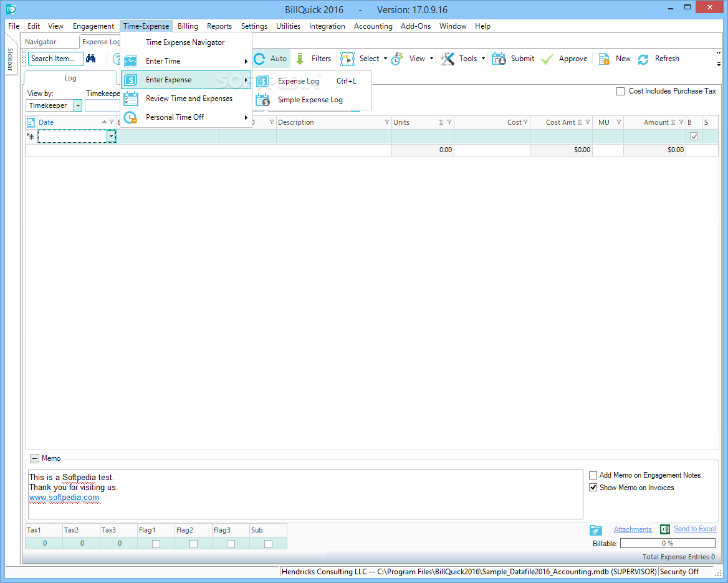Click inside the Memo text area
Image resolution: width=728 pixels, height=583 pixels.
pyautogui.click(x=305, y=494)
